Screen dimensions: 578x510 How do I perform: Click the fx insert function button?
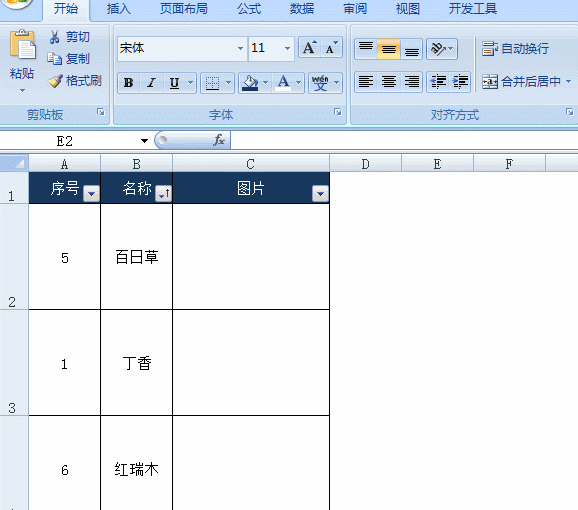click(x=219, y=140)
